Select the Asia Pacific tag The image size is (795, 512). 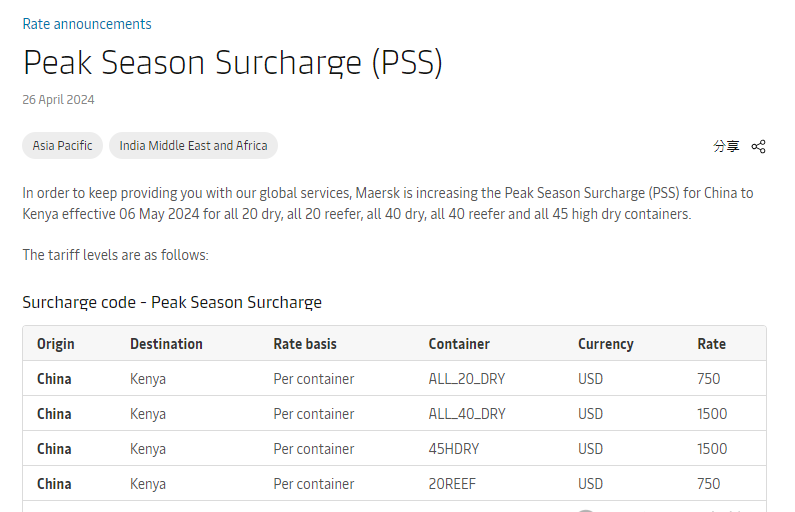(62, 146)
